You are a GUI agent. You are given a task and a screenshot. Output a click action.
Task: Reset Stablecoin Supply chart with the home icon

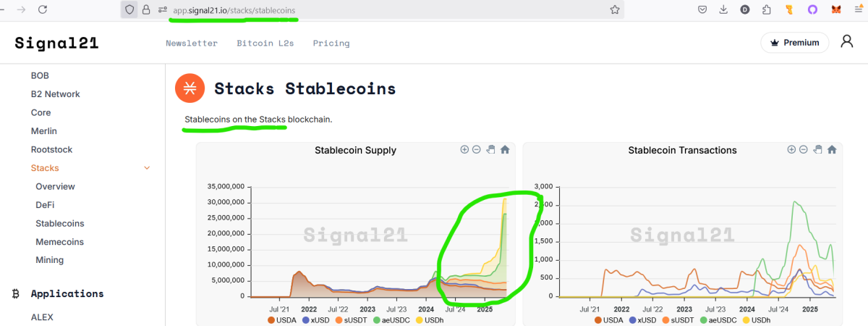click(x=505, y=149)
